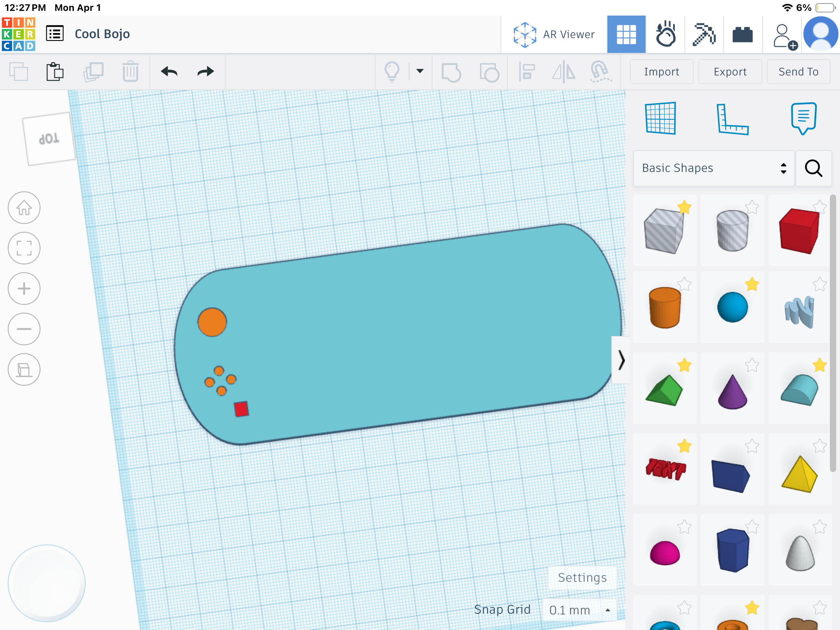Click the Import button
840x630 pixels.
(x=661, y=72)
